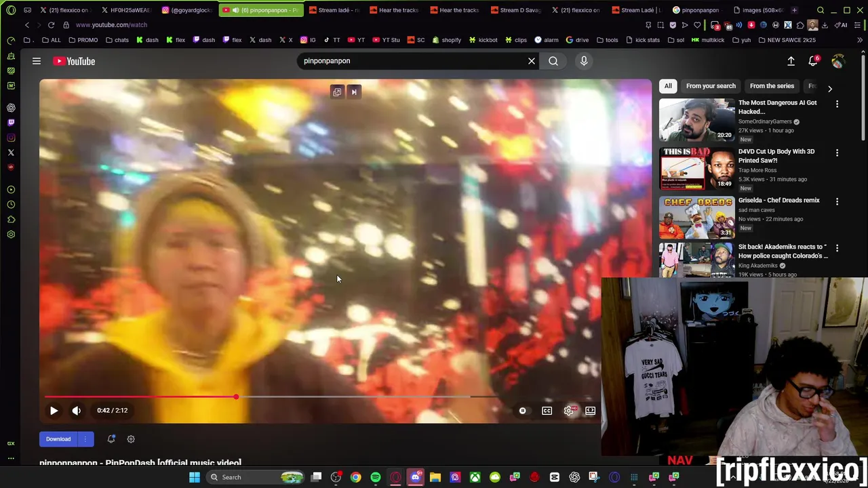Open the Windows Start menu
This screenshot has width=868, height=488.
click(195, 477)
